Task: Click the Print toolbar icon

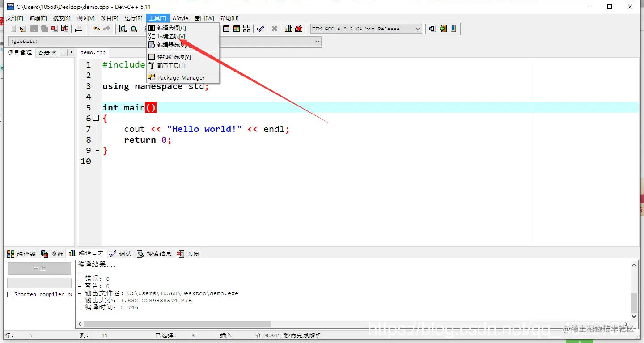Action: click(79, 29)
